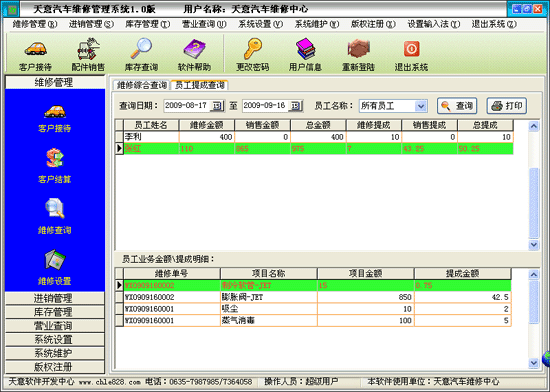Open the 维修管理(R) menu
550x392 pixels.
click(35, 24)
